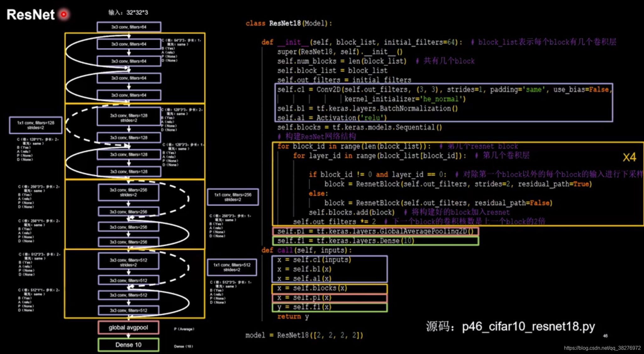Click the ResnetBlock residual_path=True line
Screen dimensions: 644x354
pos(458,184)
